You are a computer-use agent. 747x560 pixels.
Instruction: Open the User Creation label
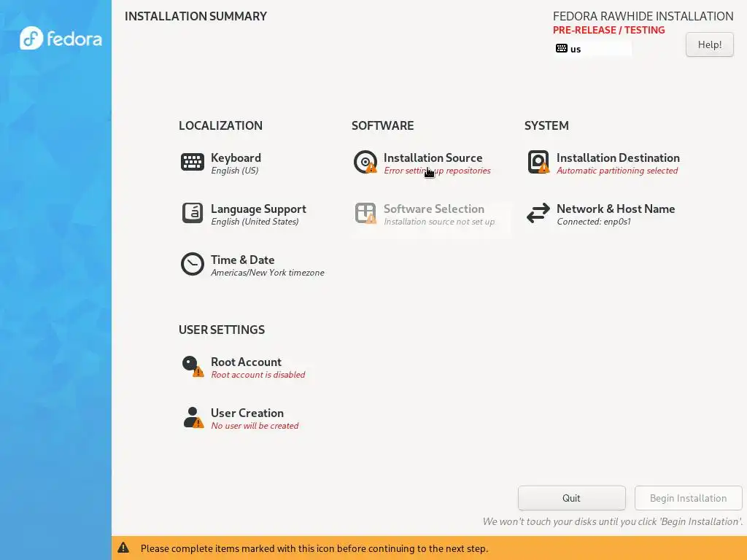pyautogui.click(x=247, y=413)
